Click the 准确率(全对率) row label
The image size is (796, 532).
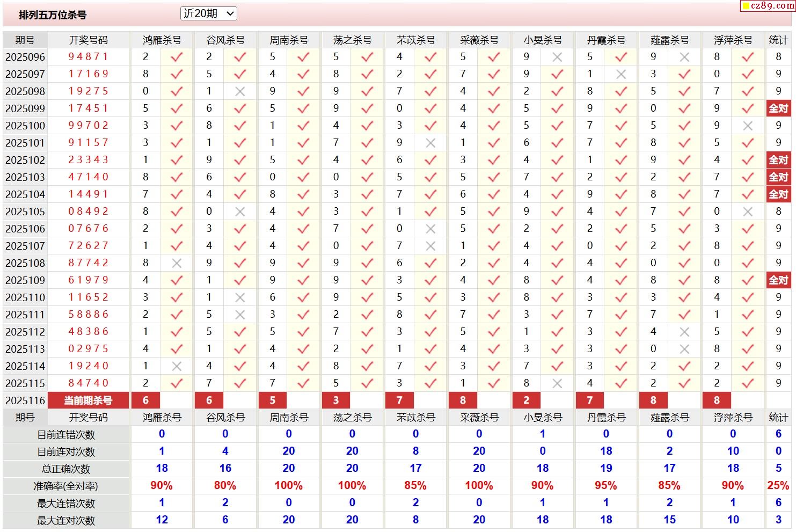point(65,486)
